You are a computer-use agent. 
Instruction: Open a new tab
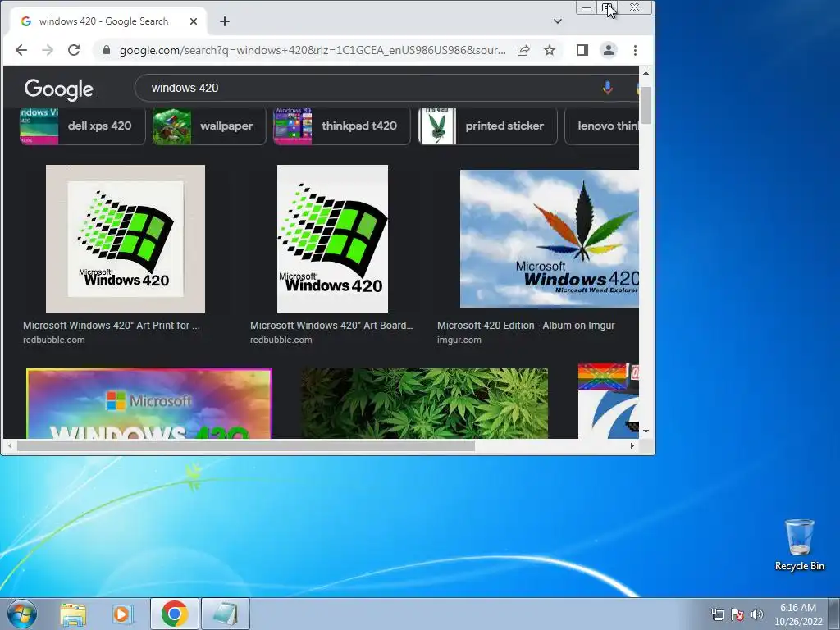[x=225, y=21]
